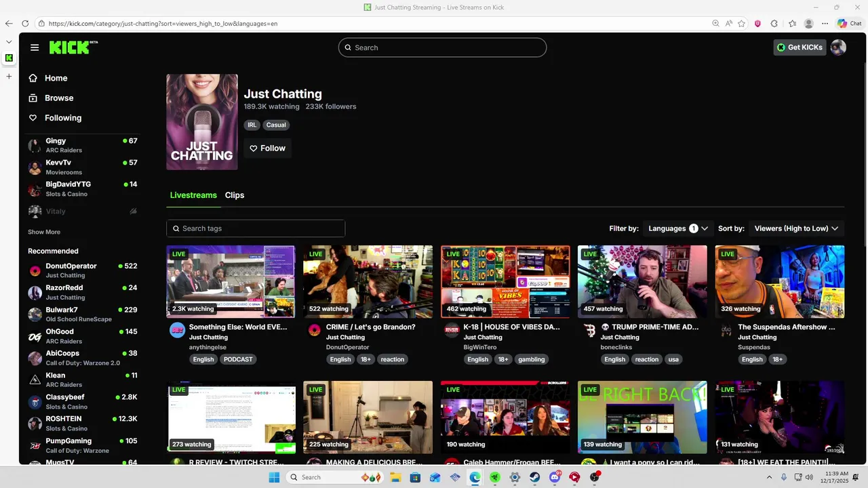Screen dimensions: 868x488
Task: Open browser zoom magnifier icon
Action: [715, 23]
